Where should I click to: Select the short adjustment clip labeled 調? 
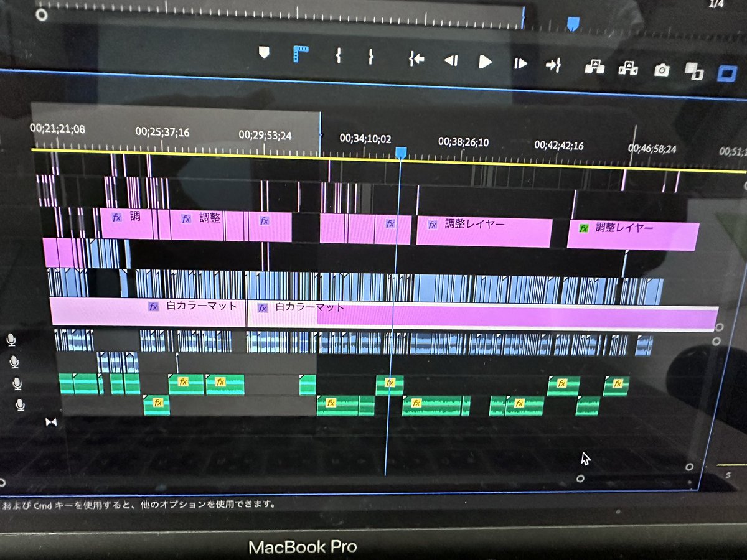pyautogui.click(x=126, y=223)
